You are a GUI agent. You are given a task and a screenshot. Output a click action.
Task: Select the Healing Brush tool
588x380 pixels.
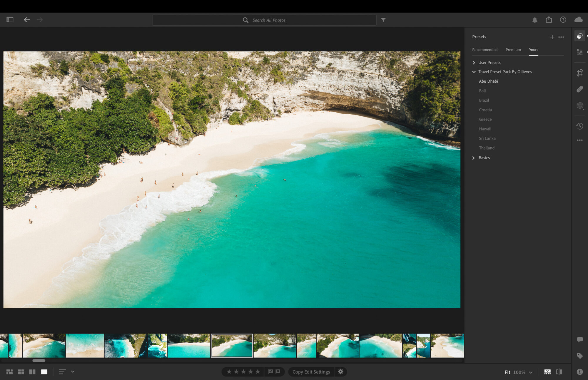pyautogui.click(x=580, y=89)
